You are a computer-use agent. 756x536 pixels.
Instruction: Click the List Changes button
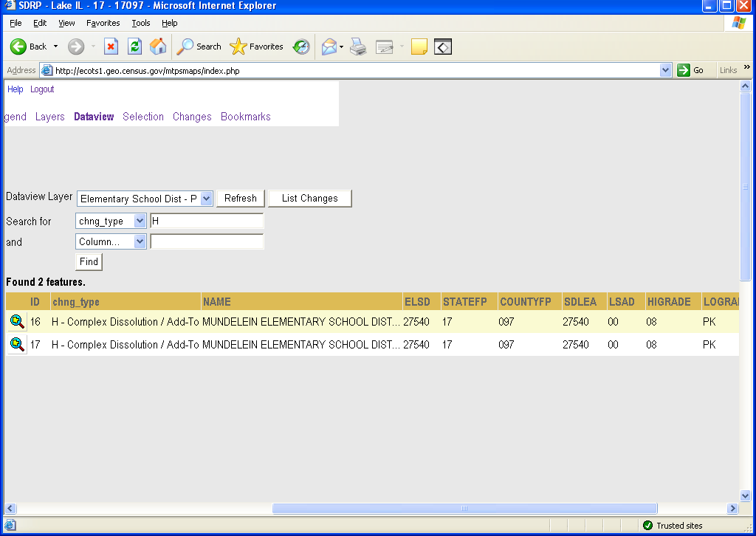coord(309,199)
